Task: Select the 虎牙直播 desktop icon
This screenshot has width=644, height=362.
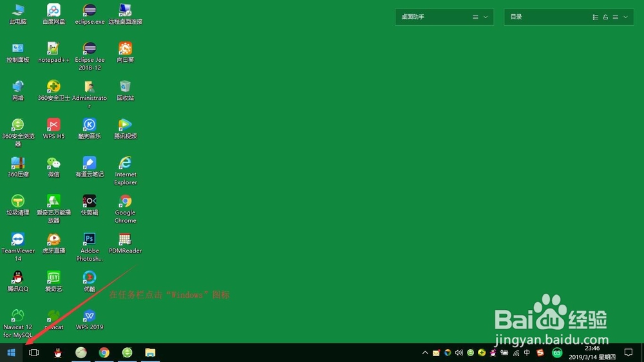Action: pyautogui.click(x=54, y=243)
